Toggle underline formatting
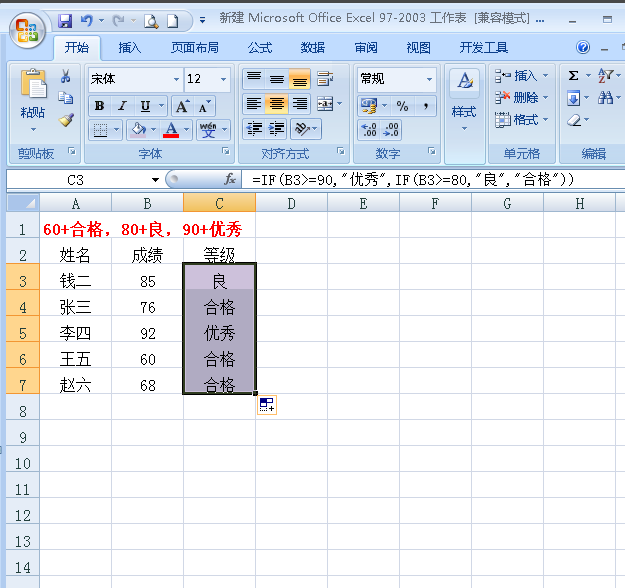Screen dimensions: 625x588 tap(145, 106)
